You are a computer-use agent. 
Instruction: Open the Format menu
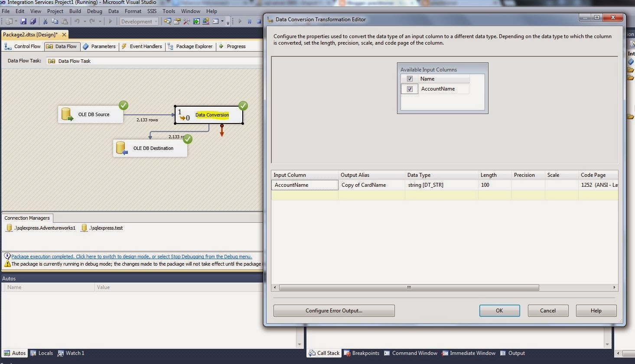[x=133, y=11]
